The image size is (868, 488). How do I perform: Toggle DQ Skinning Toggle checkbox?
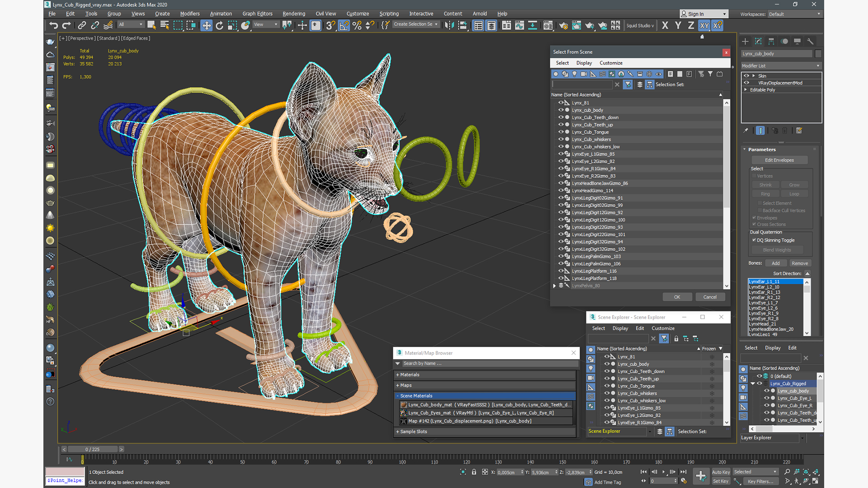[x=754, y=240]
